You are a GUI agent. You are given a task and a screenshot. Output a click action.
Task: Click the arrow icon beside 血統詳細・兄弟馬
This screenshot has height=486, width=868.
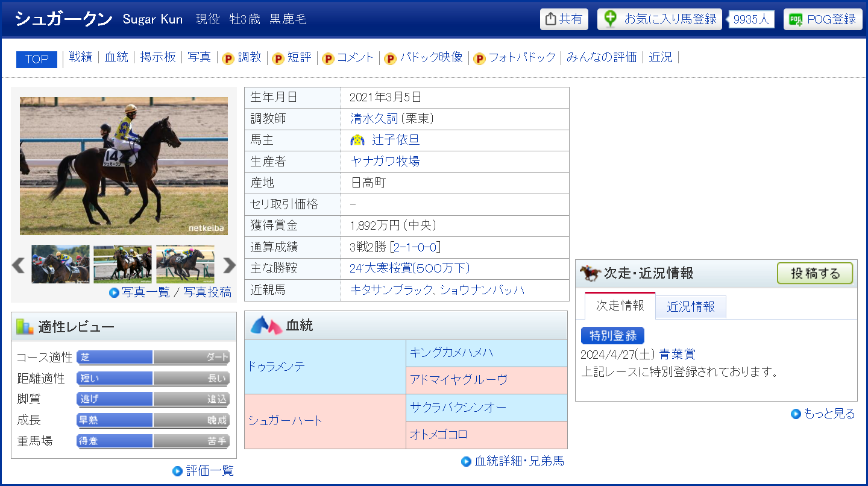point(466,461)
